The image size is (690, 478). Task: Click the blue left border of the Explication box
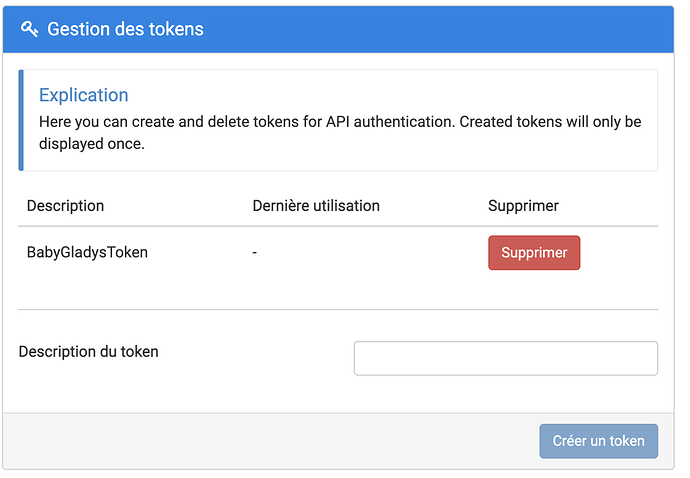tap(21, 120)
